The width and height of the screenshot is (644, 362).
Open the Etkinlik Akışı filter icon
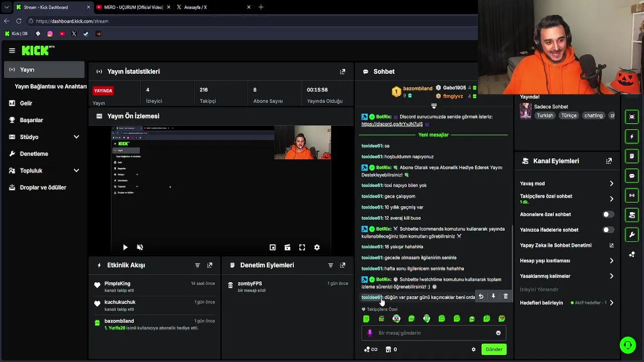(x=197, y=265)
